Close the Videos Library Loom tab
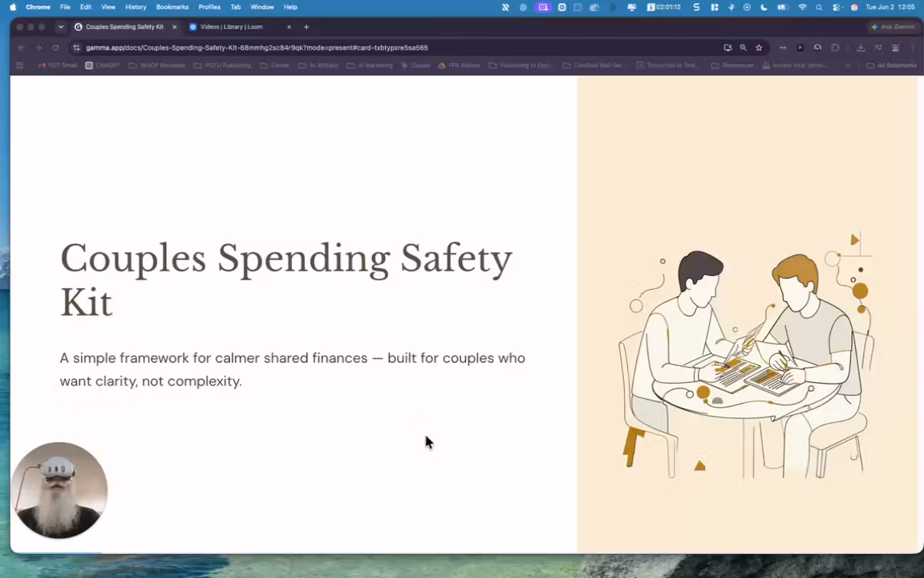The width and height of the screenshot is (924, 578). [x=289, y=26]
